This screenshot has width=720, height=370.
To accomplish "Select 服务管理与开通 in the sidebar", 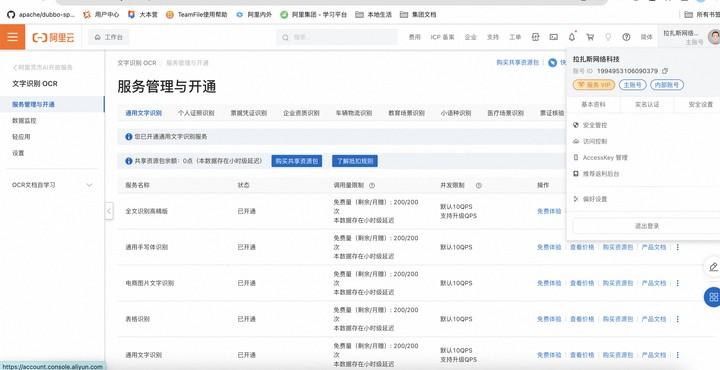I will (x=52, y=104).
